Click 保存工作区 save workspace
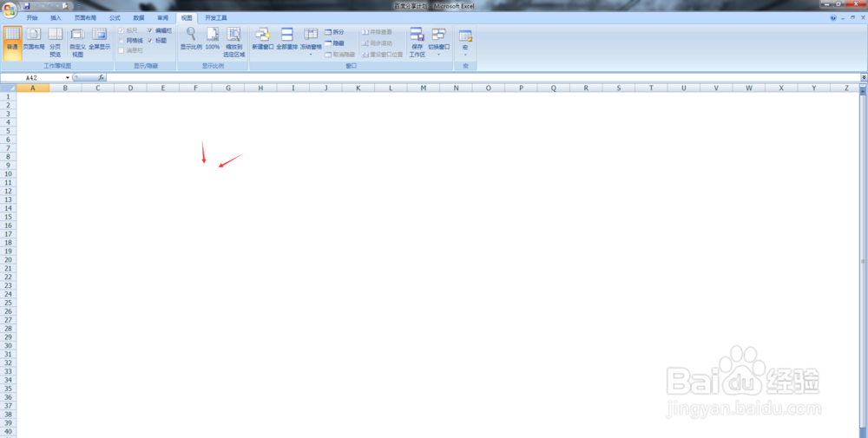The height and width of the screenshot is (438, 868). click(x=417, y=42)
